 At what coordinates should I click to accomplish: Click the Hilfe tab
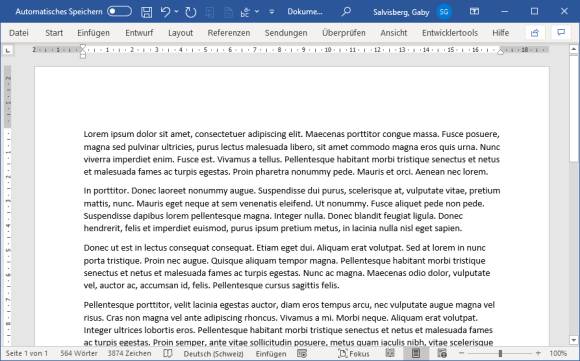500,33
